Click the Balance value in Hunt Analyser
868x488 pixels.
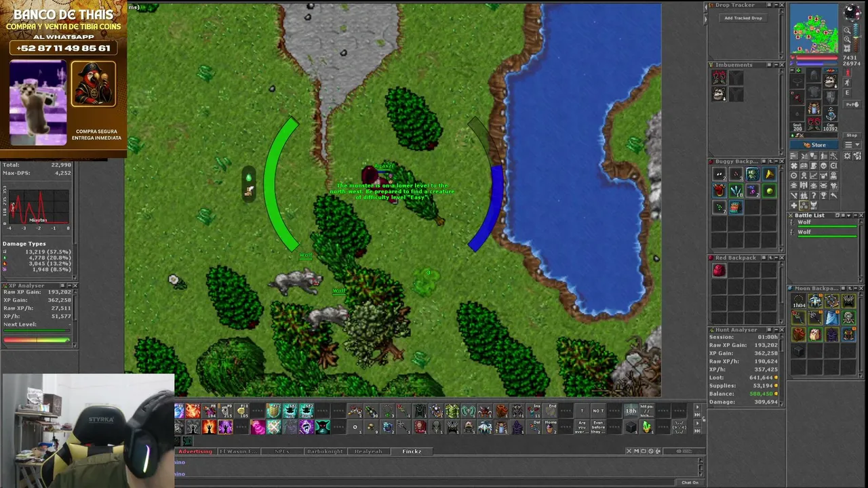pyautogui.click(x=760, y=394)
